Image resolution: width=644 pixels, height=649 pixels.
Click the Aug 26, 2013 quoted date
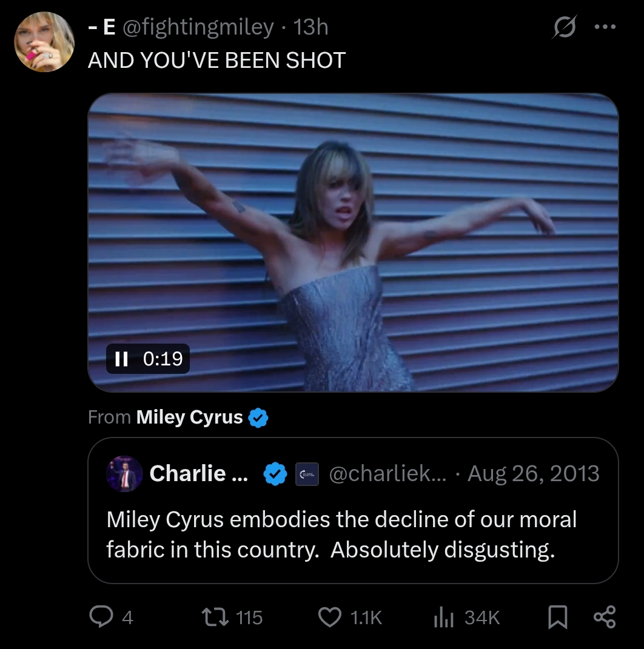tap(534, 473)
